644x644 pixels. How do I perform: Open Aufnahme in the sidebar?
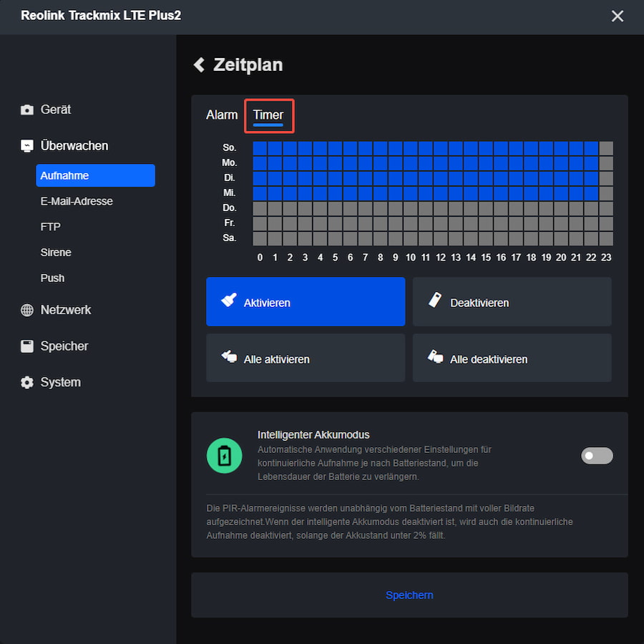(x=95, y=175)
